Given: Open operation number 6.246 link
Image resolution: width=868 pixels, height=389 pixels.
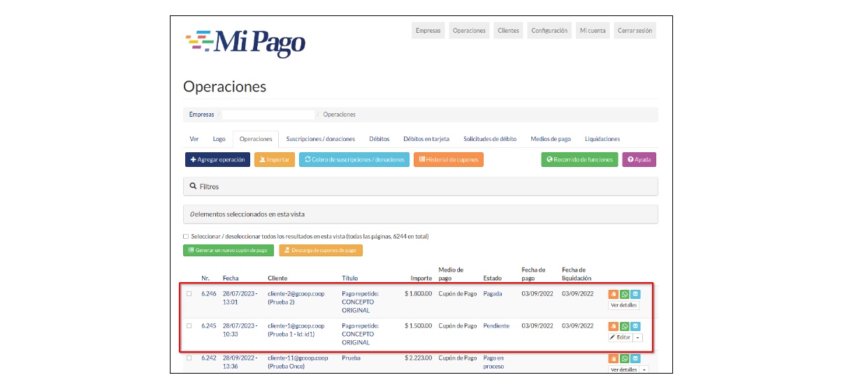Looking at the screenshot, I should point(209,294).
